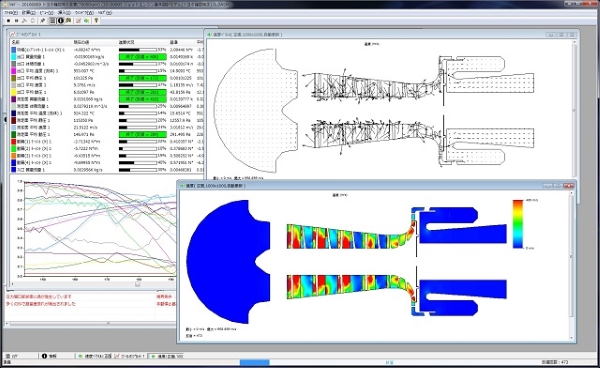600x368 pixels.
Task: Click red swatch of 壁面(1) goal row
Action: [x=14, y=142]
